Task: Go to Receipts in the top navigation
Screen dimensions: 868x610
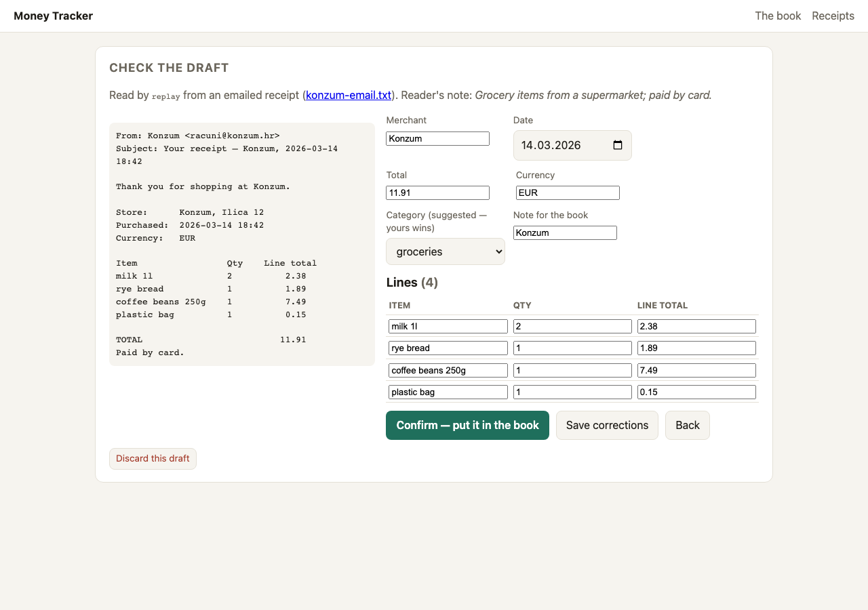Action: [x=833, y=16]
